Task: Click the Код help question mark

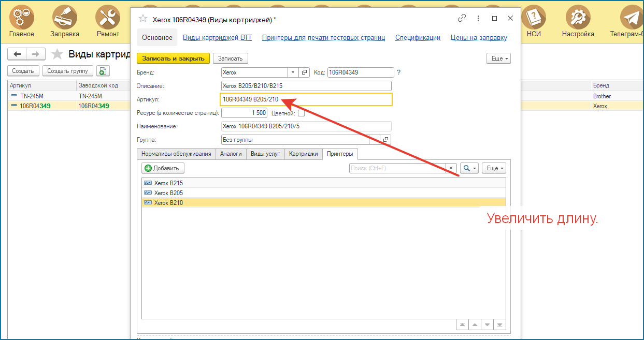Action: point(399,72)
